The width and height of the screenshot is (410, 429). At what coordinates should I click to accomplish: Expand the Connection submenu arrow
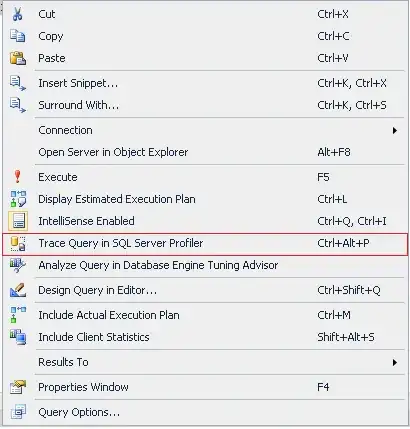click(395, 130)
